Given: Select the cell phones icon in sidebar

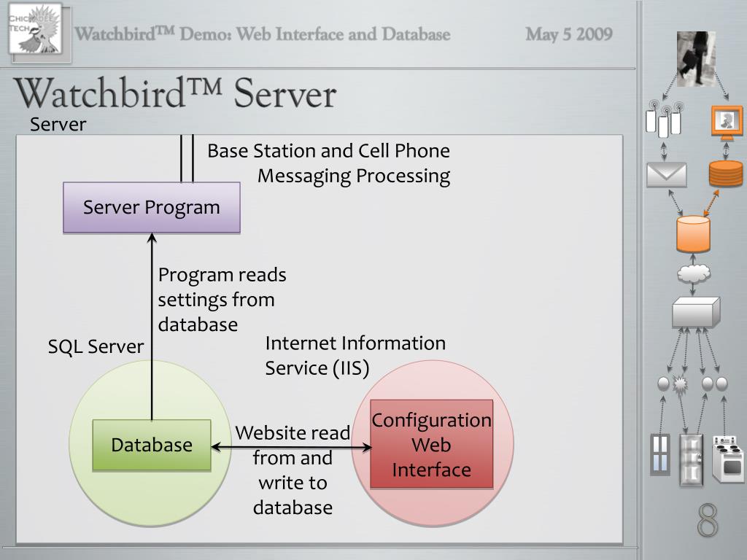Looking at the screenshot, I should (x=664, y=118).
